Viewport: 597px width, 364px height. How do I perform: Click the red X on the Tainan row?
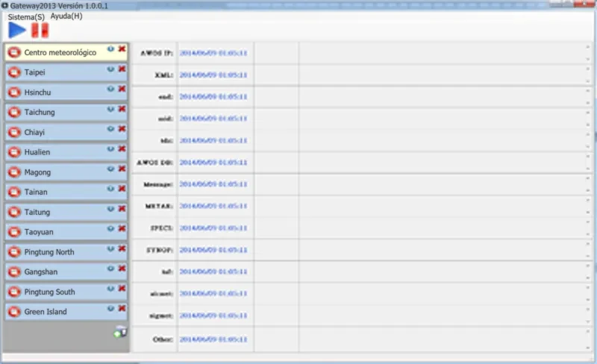(x=122, y=189)
